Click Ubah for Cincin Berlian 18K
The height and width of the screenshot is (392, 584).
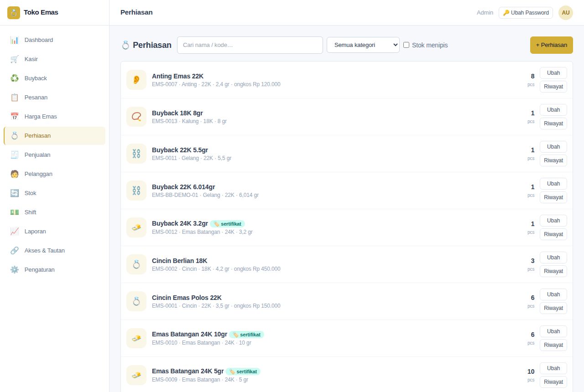553,258
